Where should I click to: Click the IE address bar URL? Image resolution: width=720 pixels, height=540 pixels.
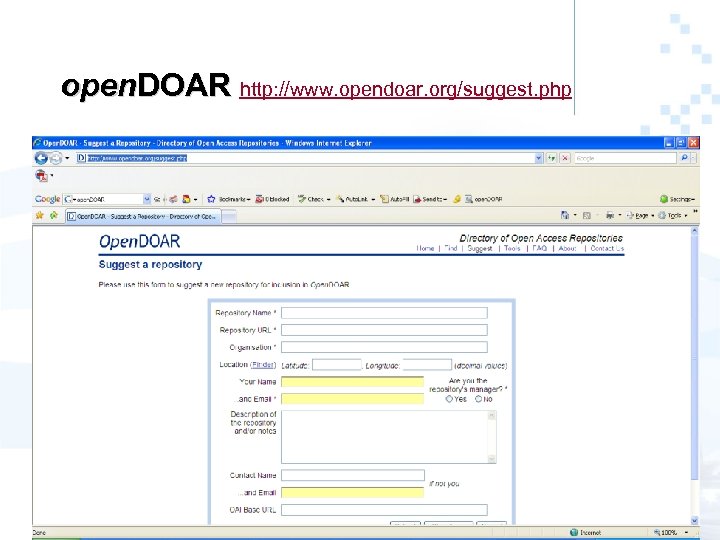[x=137, y=158]
